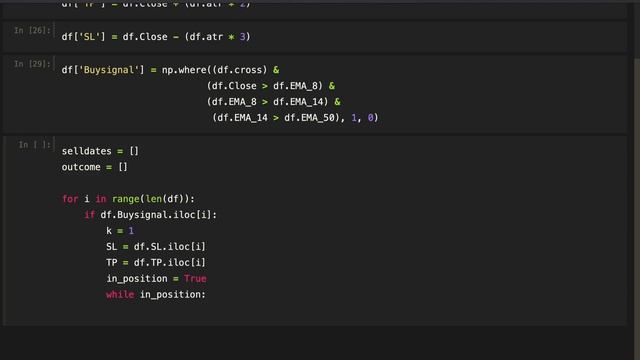Click the TP = df.TP.iloc[i] line
The height and width of the screenshot is (360, 640).
[x=156, y=263]
